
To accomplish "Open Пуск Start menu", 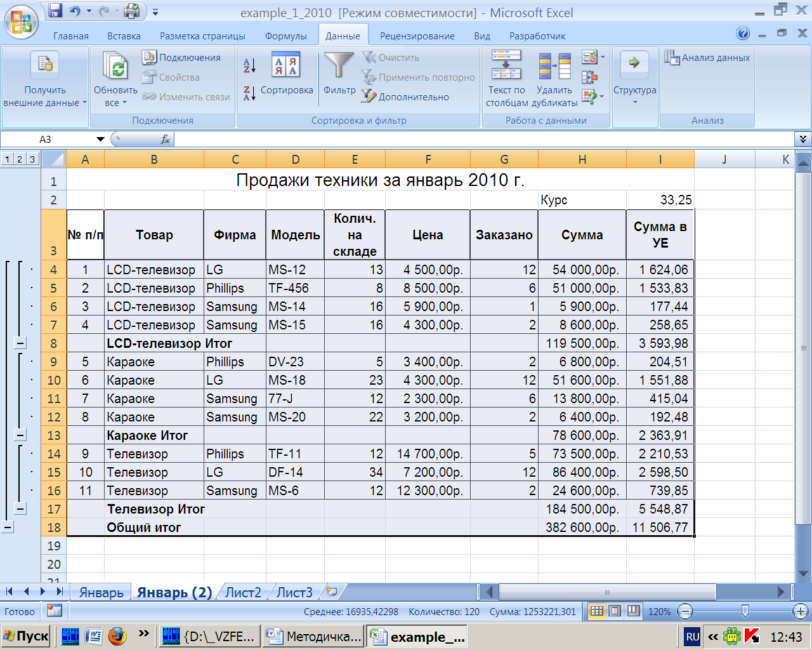I will pos(27,636).
